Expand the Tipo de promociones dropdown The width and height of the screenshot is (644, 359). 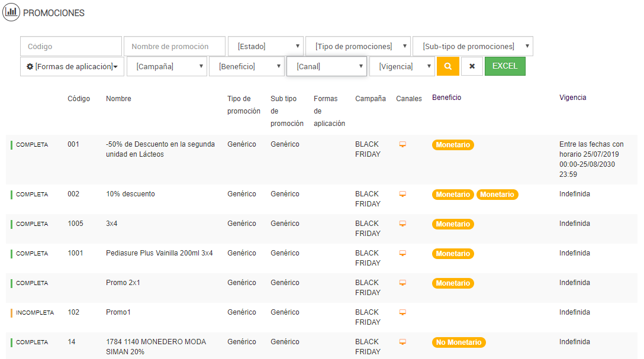358,46
